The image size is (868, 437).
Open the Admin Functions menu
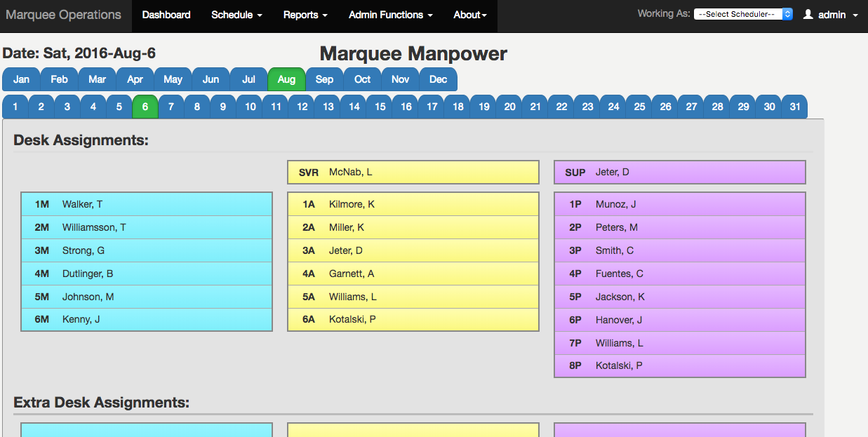(x=390, y=15)
